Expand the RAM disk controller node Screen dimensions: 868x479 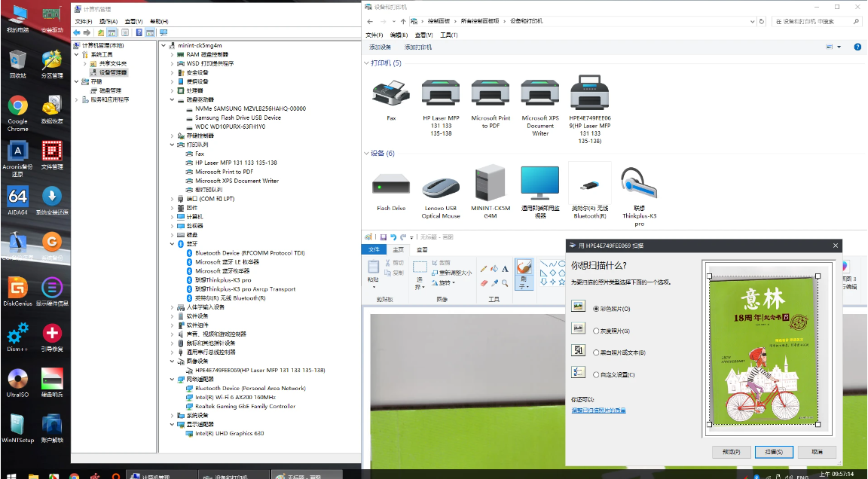(172, 54)
